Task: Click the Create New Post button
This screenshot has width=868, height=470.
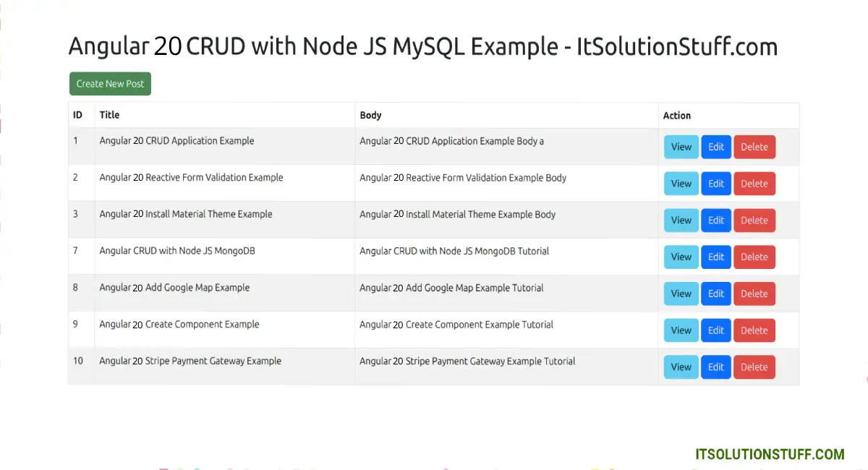Action: point(110,84)
